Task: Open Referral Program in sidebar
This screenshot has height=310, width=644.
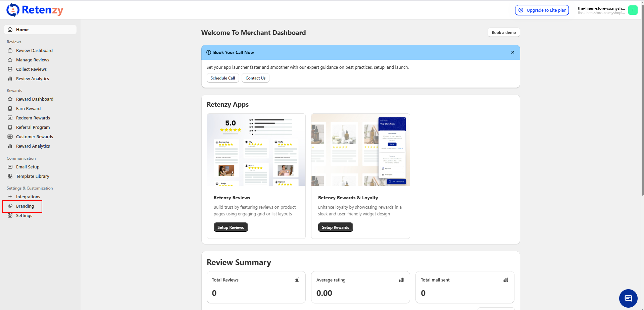Action: (x=33, y=127)
